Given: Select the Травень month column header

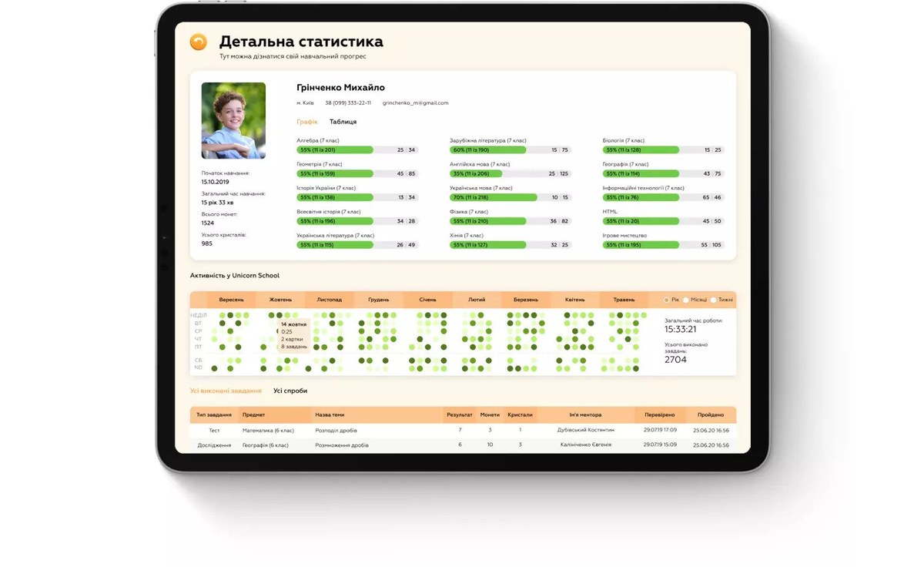Looking at the screenshot, I should (x=624, y=300).
